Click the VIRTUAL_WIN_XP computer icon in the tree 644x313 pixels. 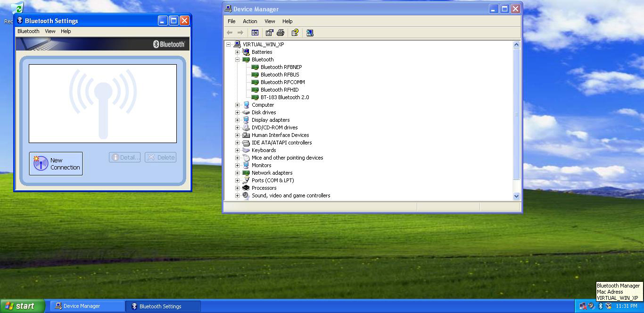[x=237, y=44]
